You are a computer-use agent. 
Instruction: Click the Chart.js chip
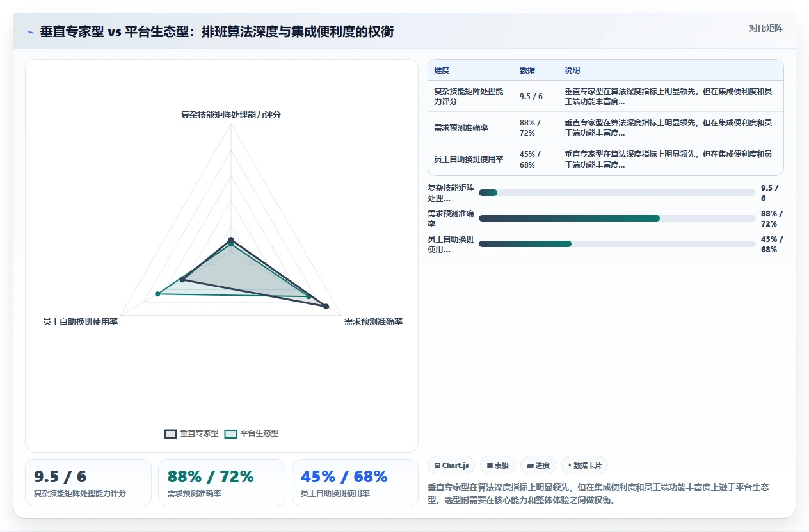[451, 465]
